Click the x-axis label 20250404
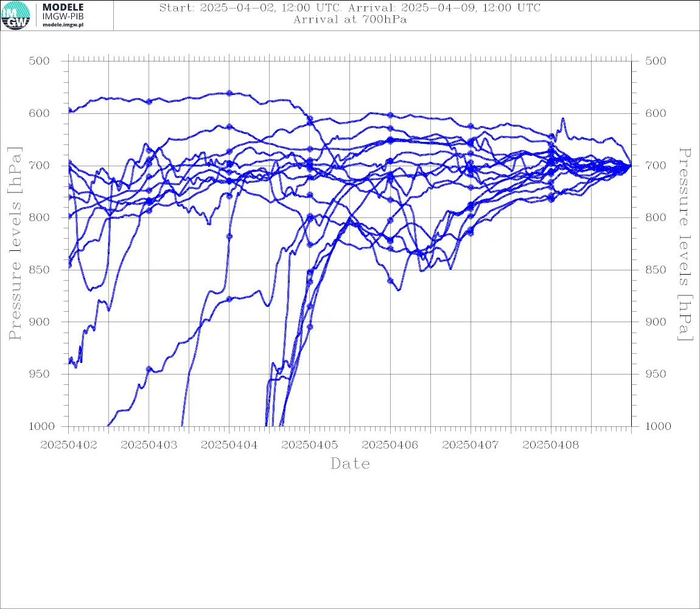The image size is (700, 609). 229,445
